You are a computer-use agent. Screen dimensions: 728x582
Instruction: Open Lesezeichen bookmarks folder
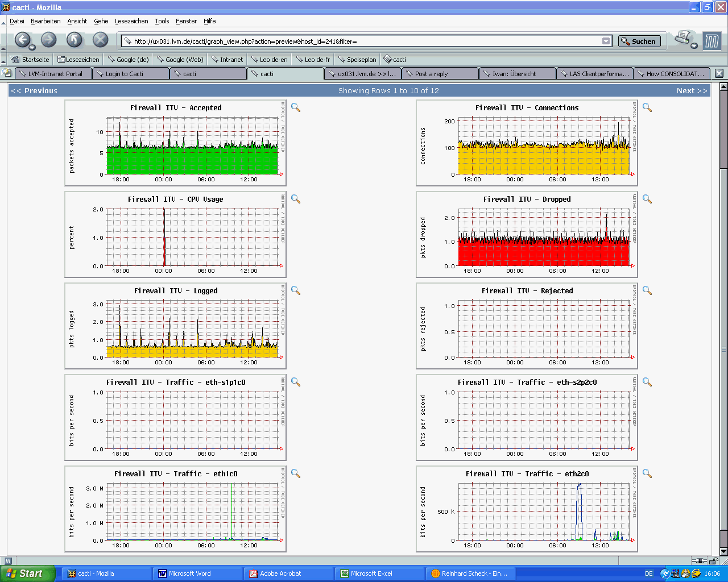[78, 59]
